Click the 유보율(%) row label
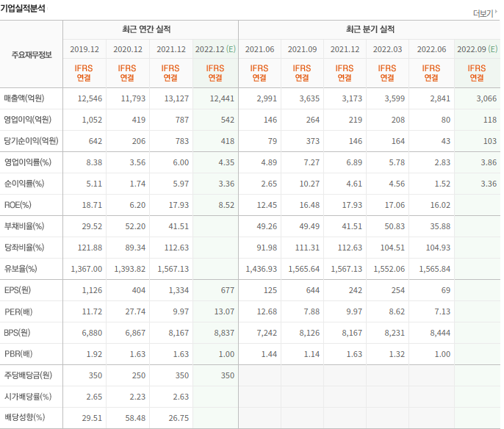 tap(21, 269)
